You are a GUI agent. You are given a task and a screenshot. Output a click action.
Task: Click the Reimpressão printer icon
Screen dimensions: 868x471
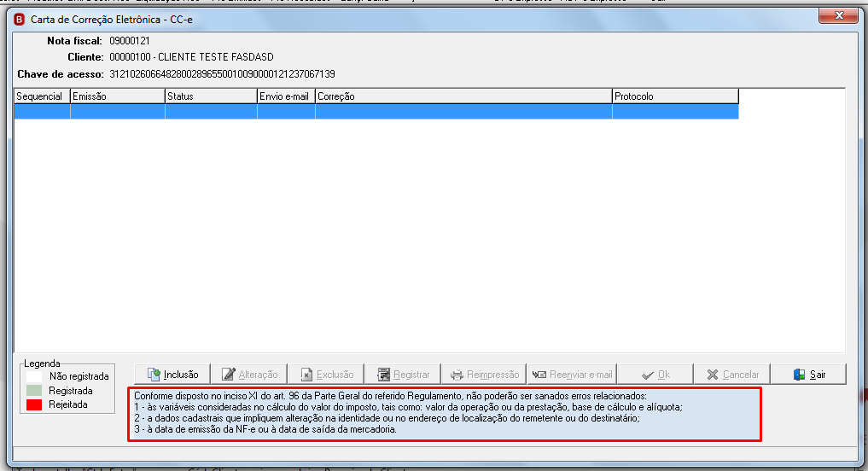pos(457,375)
